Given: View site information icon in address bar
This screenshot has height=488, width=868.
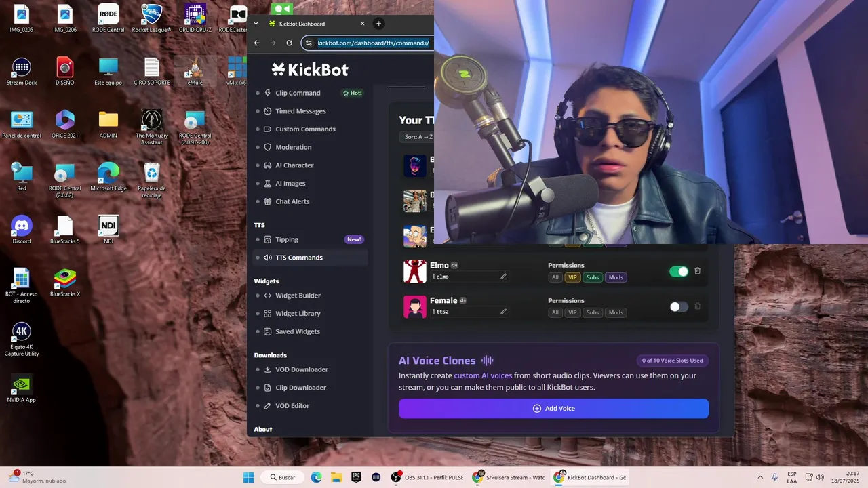Looking at the screenshot, I should [309, 43].
